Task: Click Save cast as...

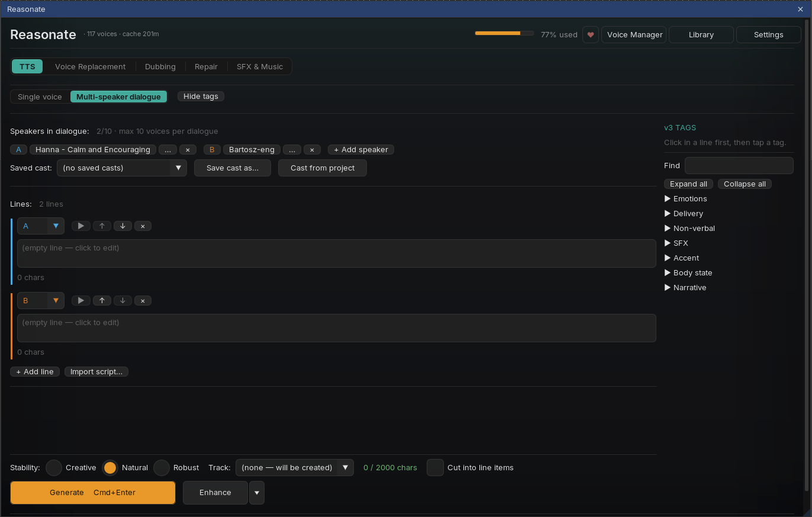Action: 233,168
